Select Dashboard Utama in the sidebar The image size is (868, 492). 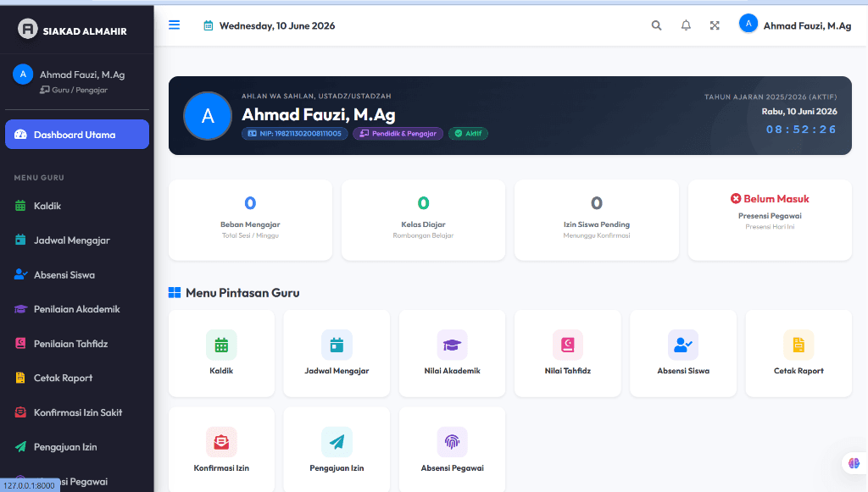click(77, 135)
